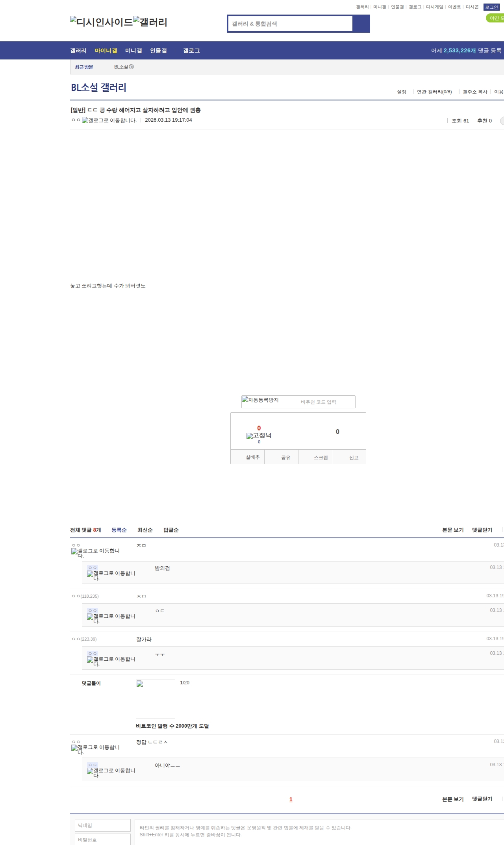
Task: Focus the 갤러리 & 통합검색 search field
Action: pyautogui.click(x=290, y=24)
